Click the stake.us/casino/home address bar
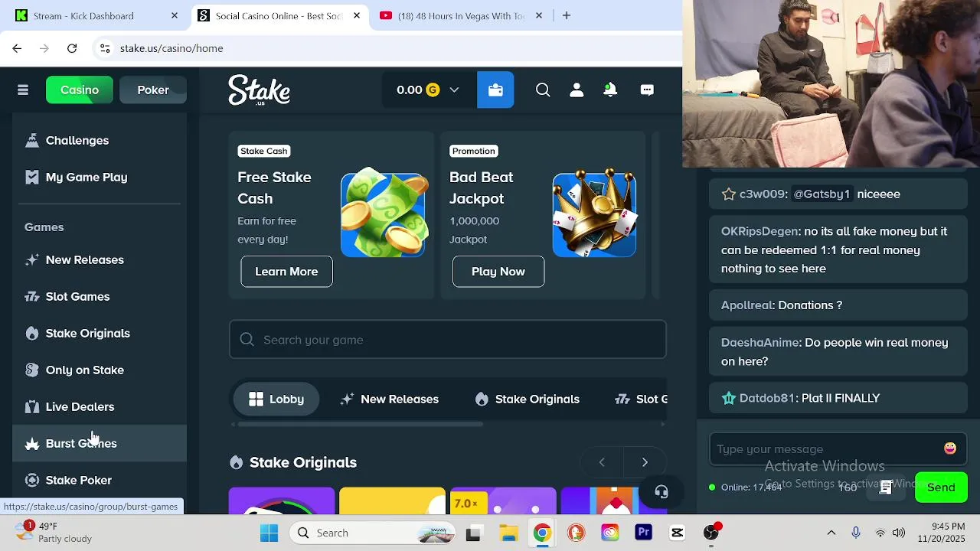Screen dimensions: 980x551 (x=171, y=48)
